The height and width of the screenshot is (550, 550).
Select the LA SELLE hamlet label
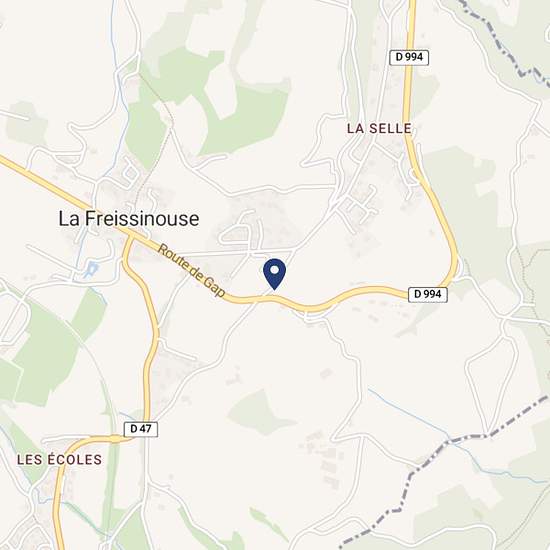point(379,129)
